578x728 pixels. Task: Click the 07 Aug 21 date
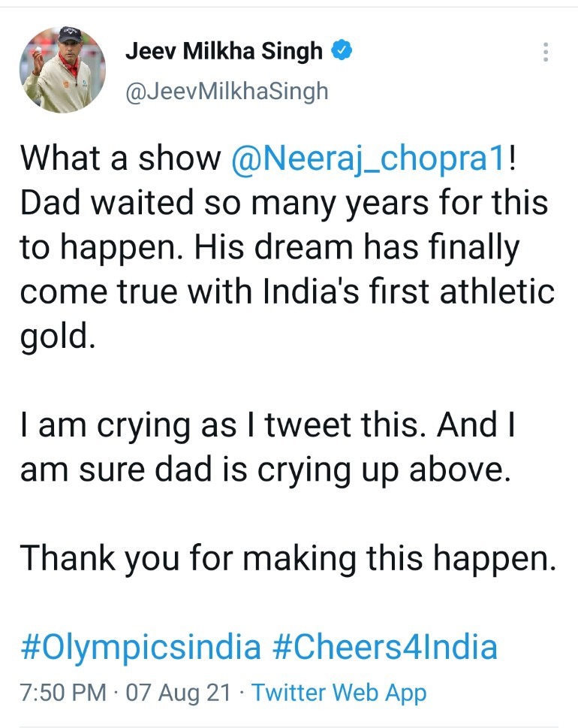pos(177,693)
